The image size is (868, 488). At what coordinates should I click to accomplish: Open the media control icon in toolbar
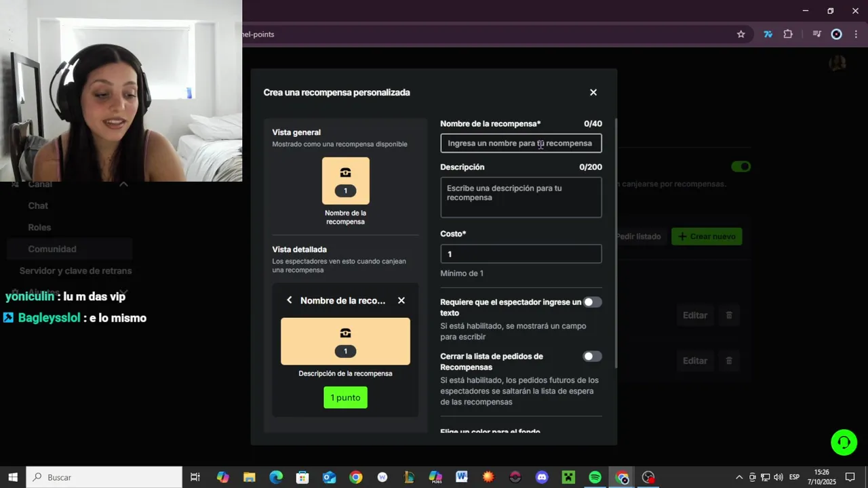click(817, 34)
